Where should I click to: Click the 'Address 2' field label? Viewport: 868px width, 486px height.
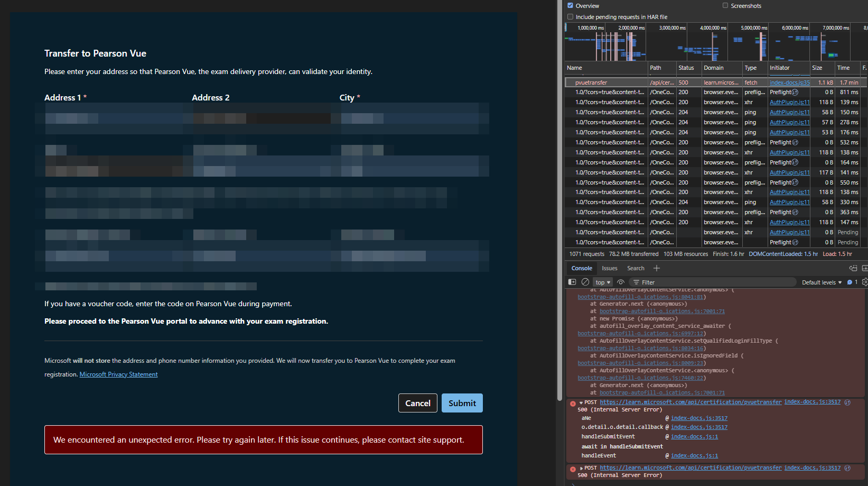(x=211, y=98)
